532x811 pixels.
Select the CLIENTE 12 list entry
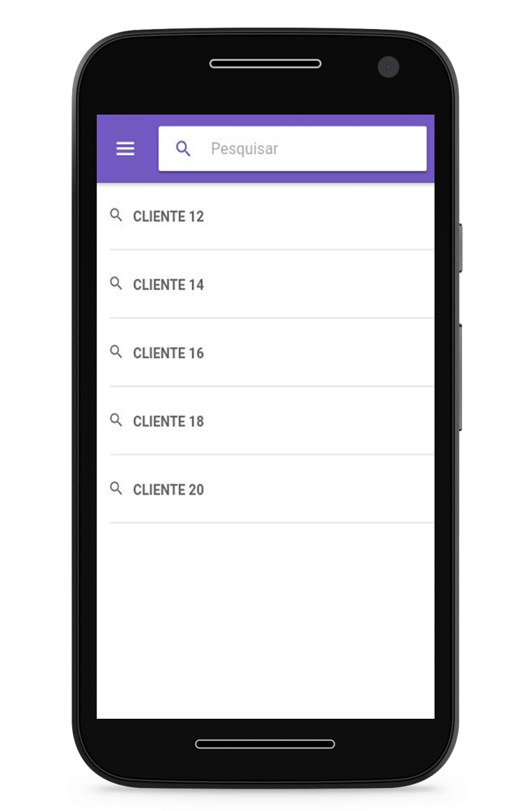click(272, 217)
